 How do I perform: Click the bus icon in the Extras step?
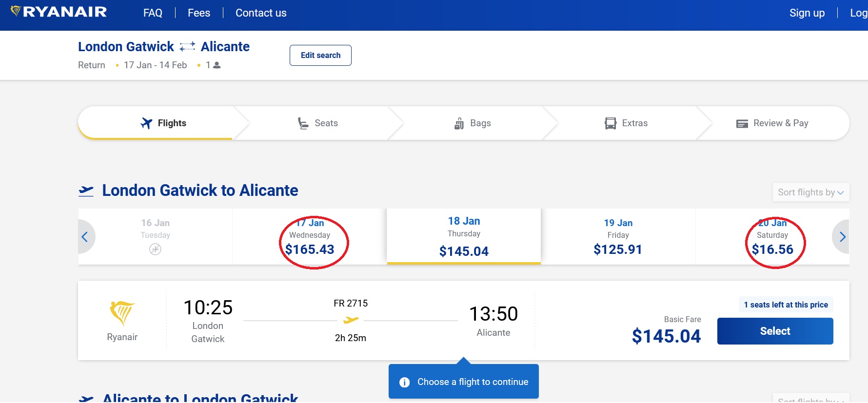611,123
